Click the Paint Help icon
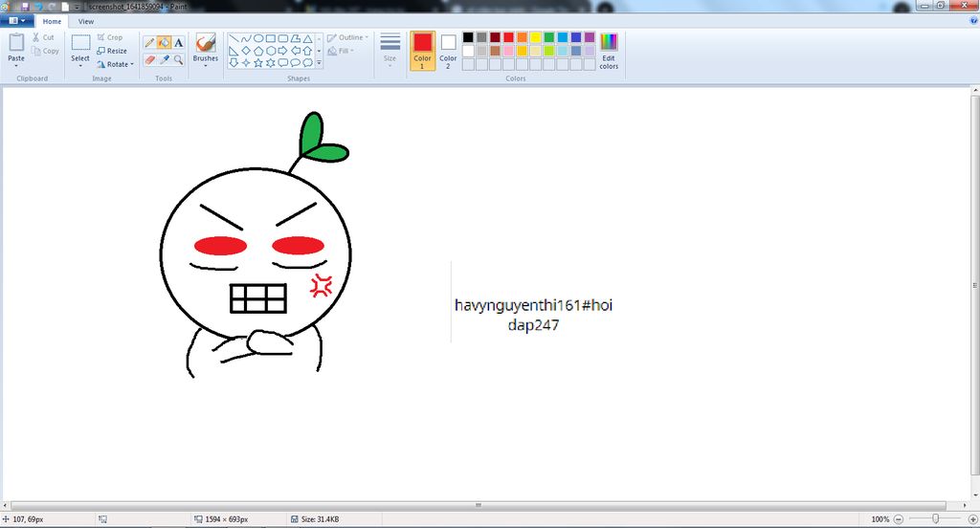Screen dimensions: 980x528 (x=973, y=21)
